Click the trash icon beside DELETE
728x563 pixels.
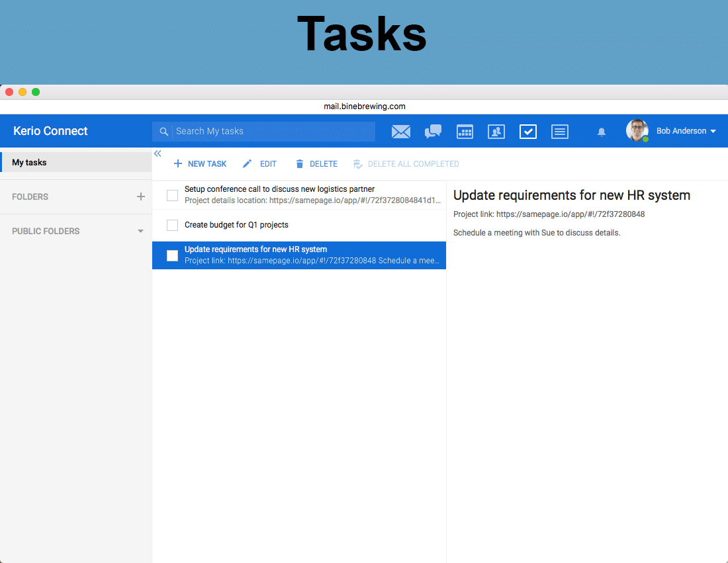pos(299,164)
